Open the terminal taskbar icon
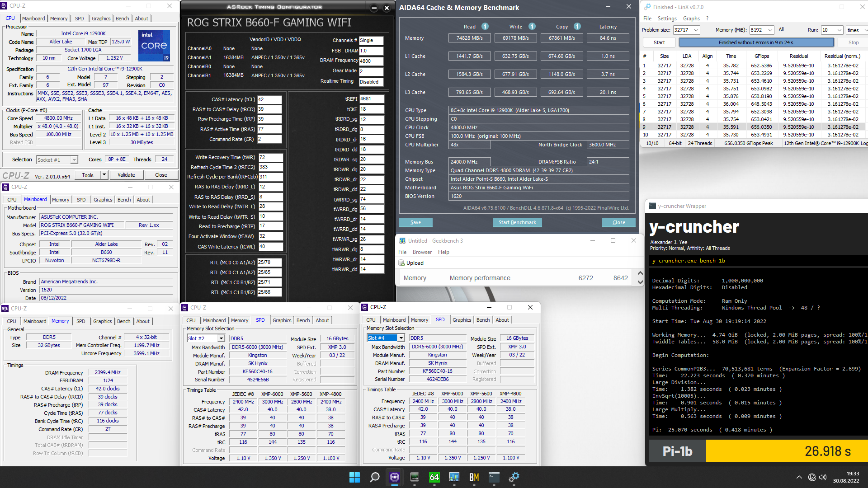 [x=494, y=477]
